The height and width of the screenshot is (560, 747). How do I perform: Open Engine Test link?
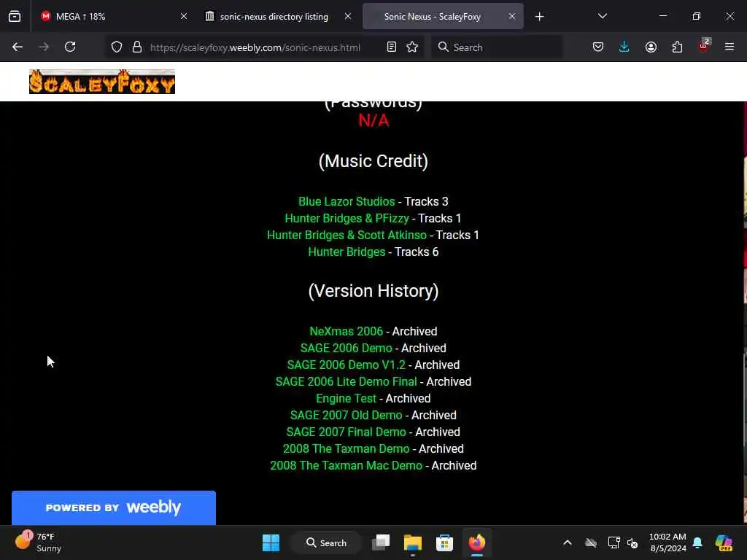coord(347,398)
